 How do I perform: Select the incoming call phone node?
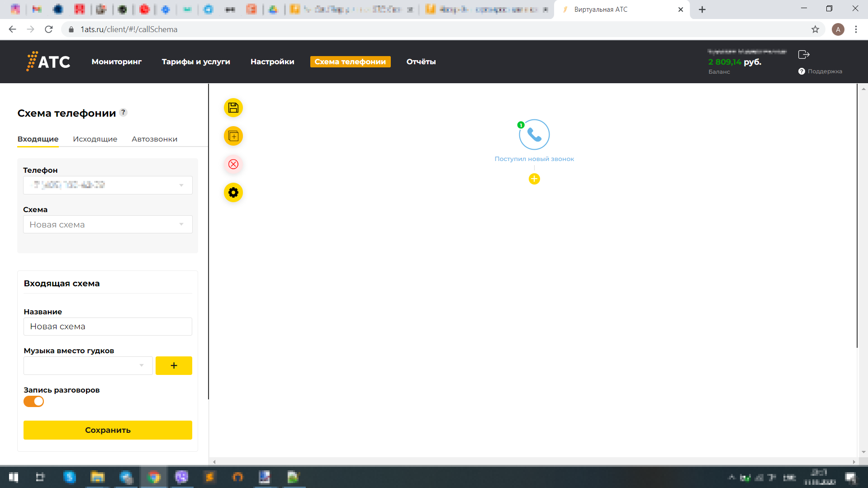(x=534, y=135)
